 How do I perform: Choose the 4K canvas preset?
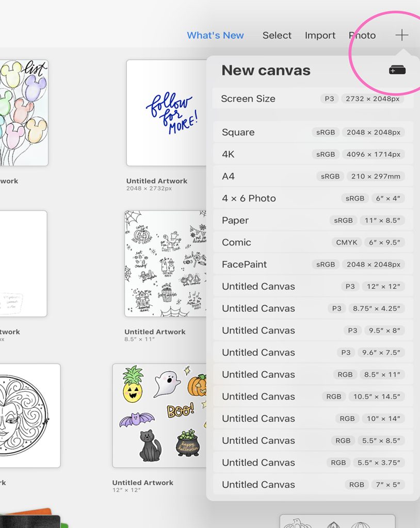click(x=313, y=154)
